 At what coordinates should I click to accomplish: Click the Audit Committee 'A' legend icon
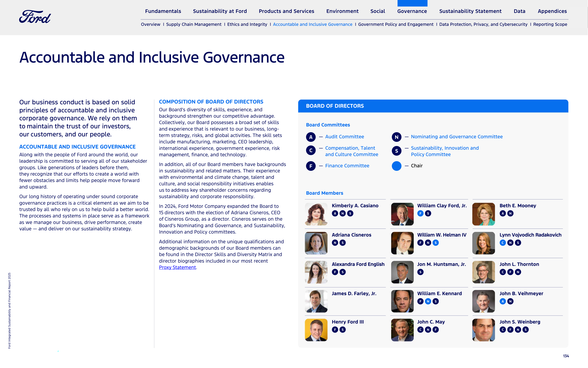(311, 137)
